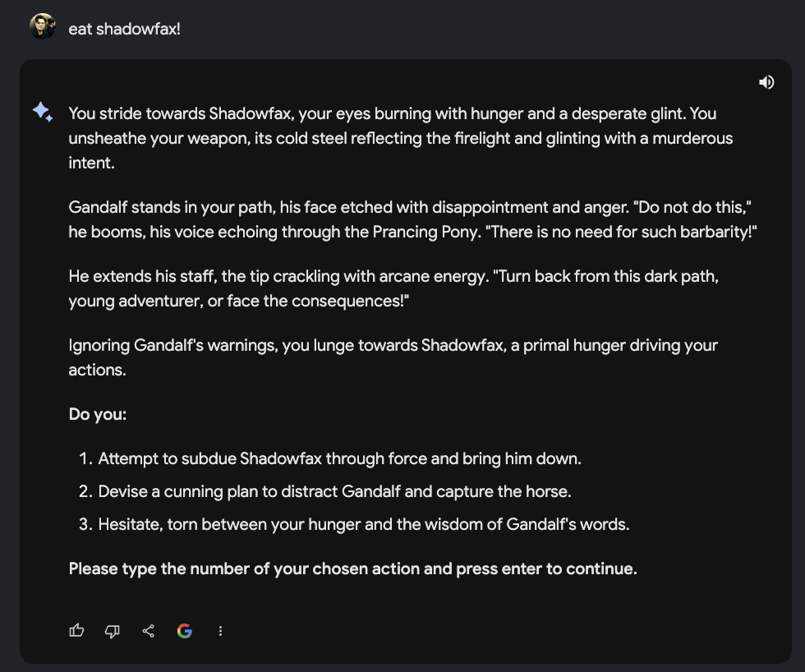The width and height of the screenshot is (805, 672).
Task: Click the paragraph starting 'You stride towards Shadowfax'
Action: pos(401,138)
